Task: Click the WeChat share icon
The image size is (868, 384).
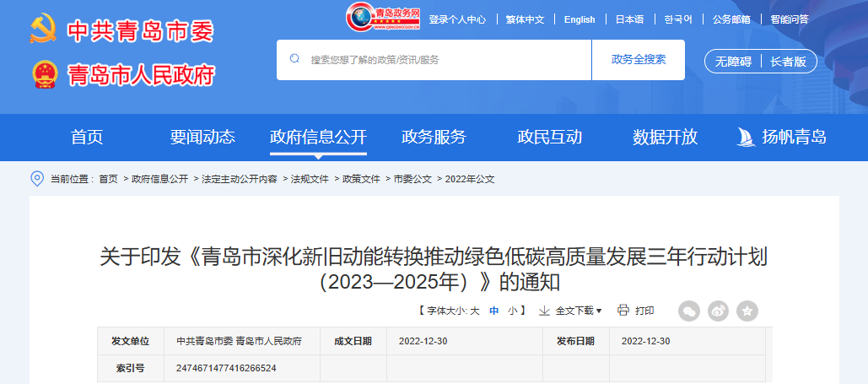Action: [689, 311]
